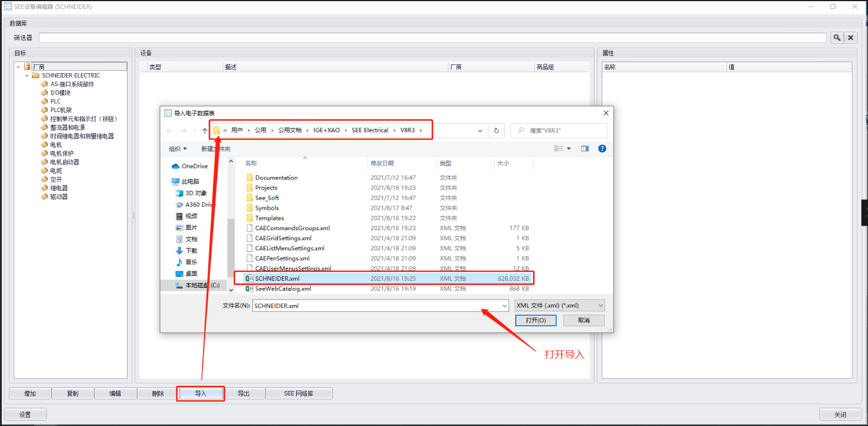Image resolution: width=868 pixels, height=426 pixels.
Task: Select the 整流器和电源 category
Action: pos(67,127)
